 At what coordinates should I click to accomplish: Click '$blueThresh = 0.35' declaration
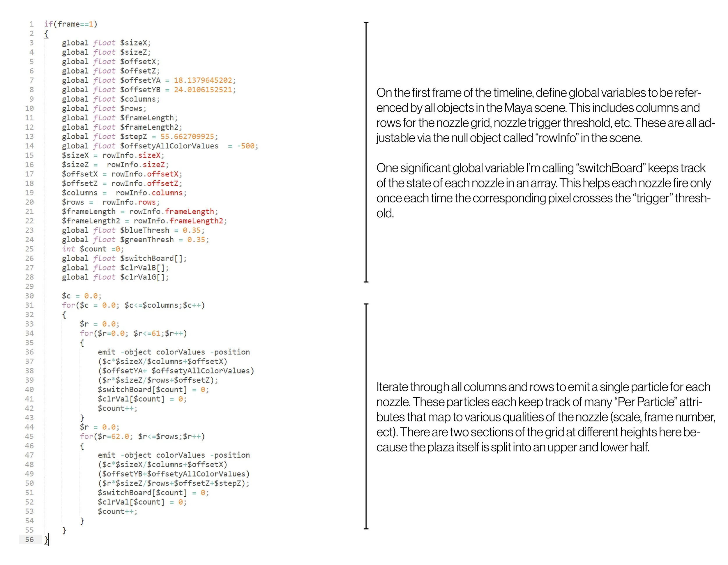133,230
